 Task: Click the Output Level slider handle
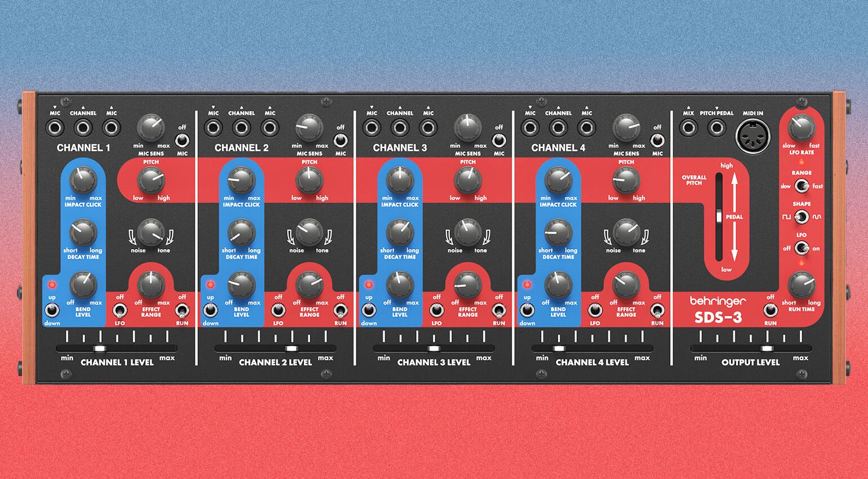click(767, 349)
